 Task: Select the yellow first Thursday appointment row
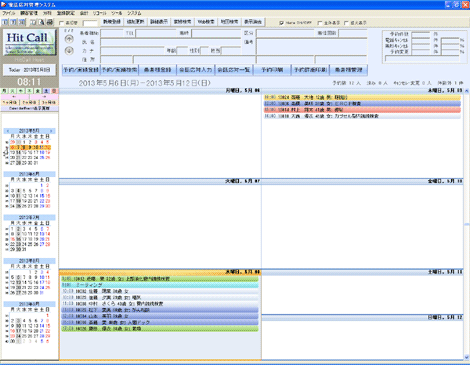point(362,97)
